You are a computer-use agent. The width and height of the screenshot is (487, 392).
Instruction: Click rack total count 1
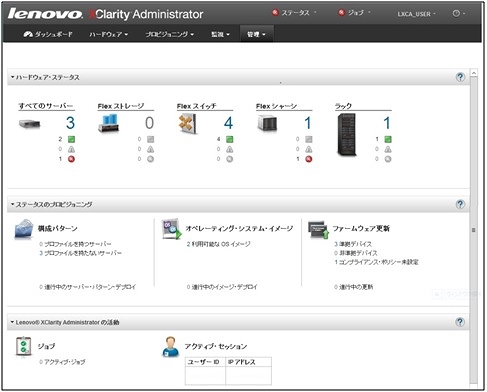pos(387,123)
